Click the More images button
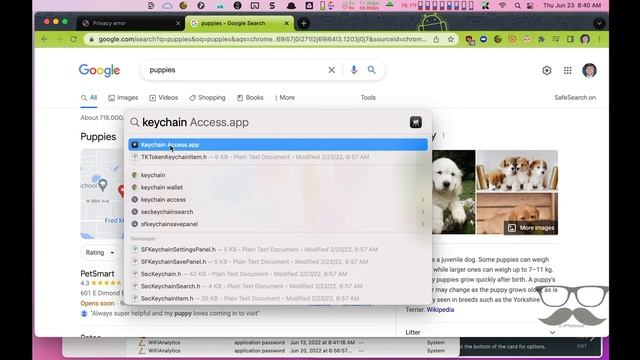Screen dimensions: 640x360 pos(531,228)
